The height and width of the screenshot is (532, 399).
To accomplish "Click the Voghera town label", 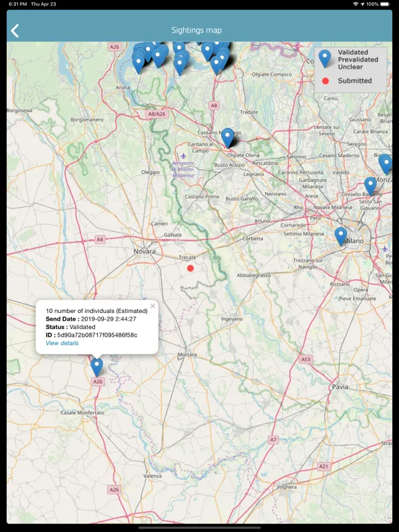I will 287,487.
